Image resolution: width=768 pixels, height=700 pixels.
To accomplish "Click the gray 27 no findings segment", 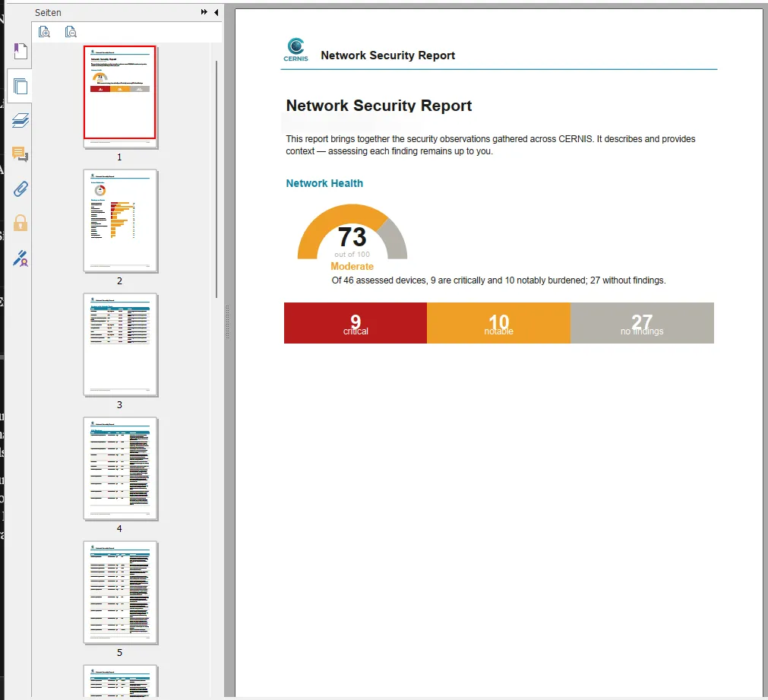I will coord(642,323).
